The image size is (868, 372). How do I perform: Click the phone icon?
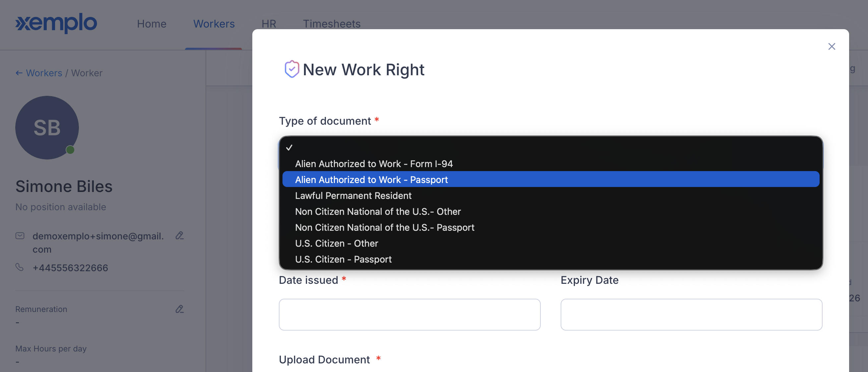pyautogui.click(x=20, y=267)
